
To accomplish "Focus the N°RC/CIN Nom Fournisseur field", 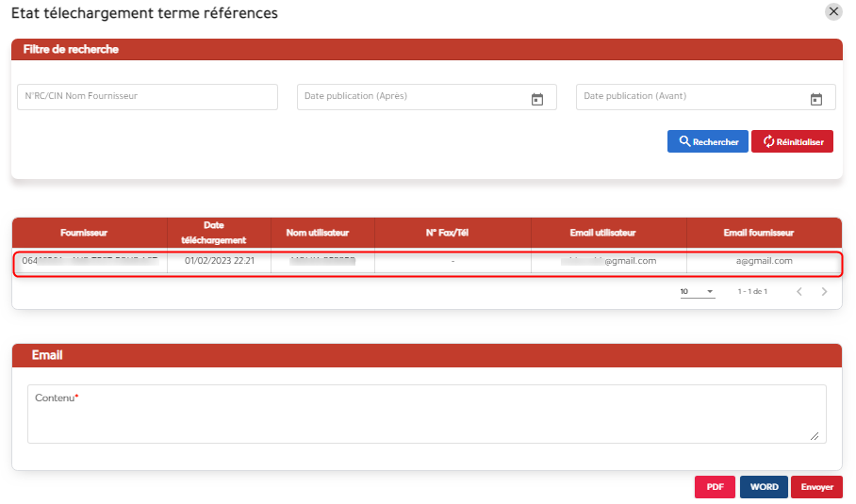I will click(x=147, y=96).
